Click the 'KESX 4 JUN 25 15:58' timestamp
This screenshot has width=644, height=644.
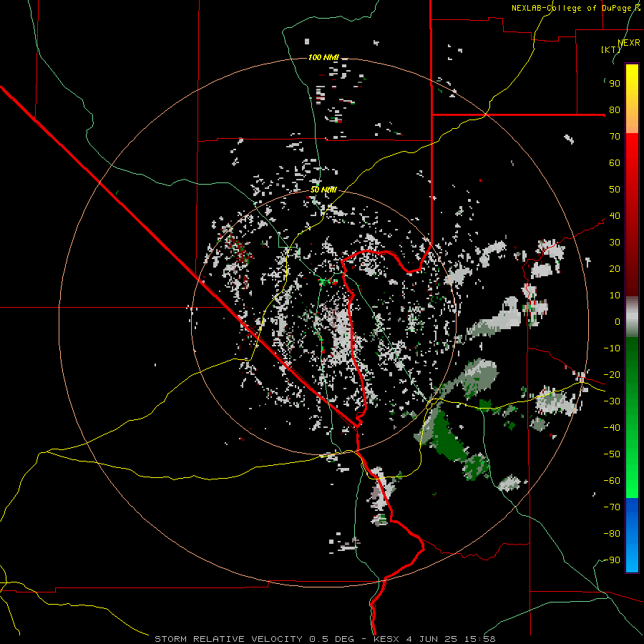434,639
